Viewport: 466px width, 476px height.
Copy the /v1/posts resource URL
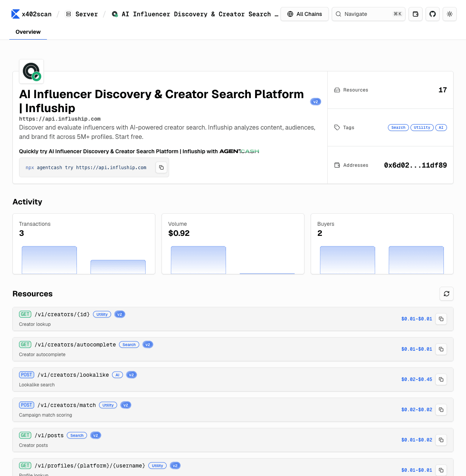point(441,440)
